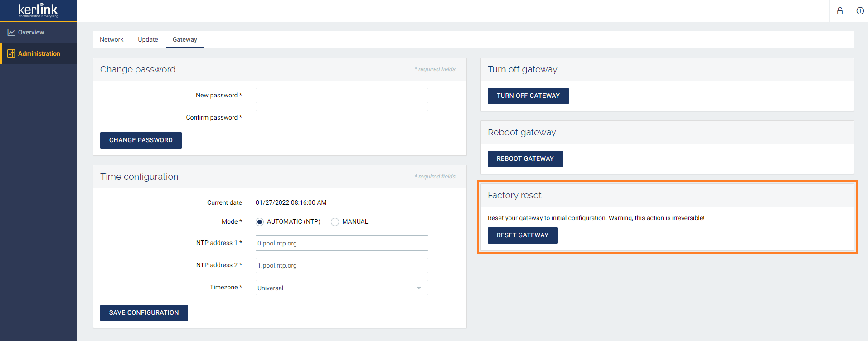868x341 pixels.
Task: Click the Kerlink logo
Action: pyautogui.click(x=38, y=10)
